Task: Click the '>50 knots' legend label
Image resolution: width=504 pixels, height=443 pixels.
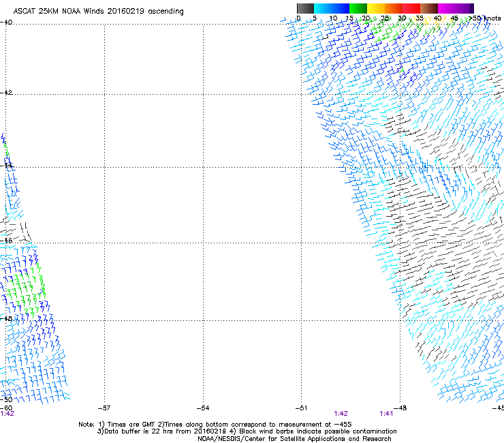Action: tap(484, 18)
